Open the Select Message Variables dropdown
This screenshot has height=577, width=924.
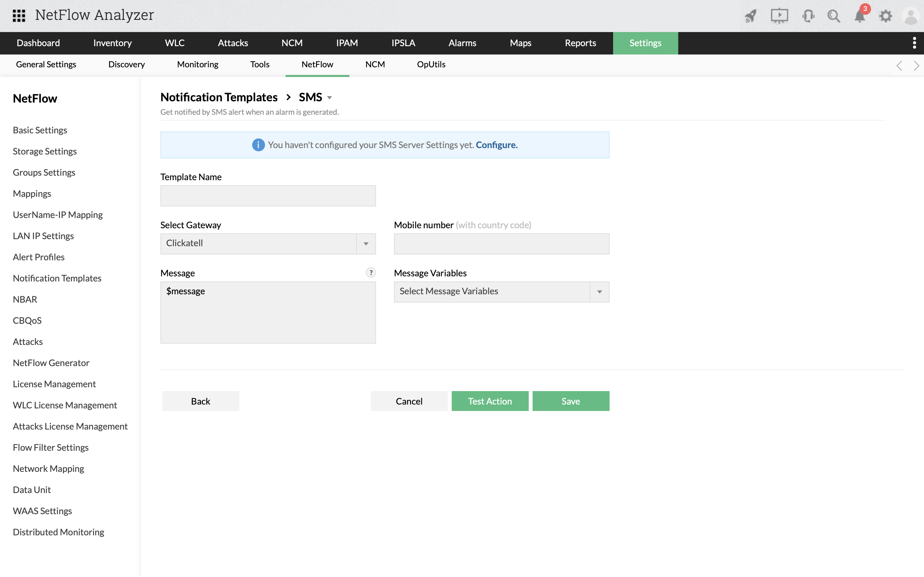click(x=599, y=292)
